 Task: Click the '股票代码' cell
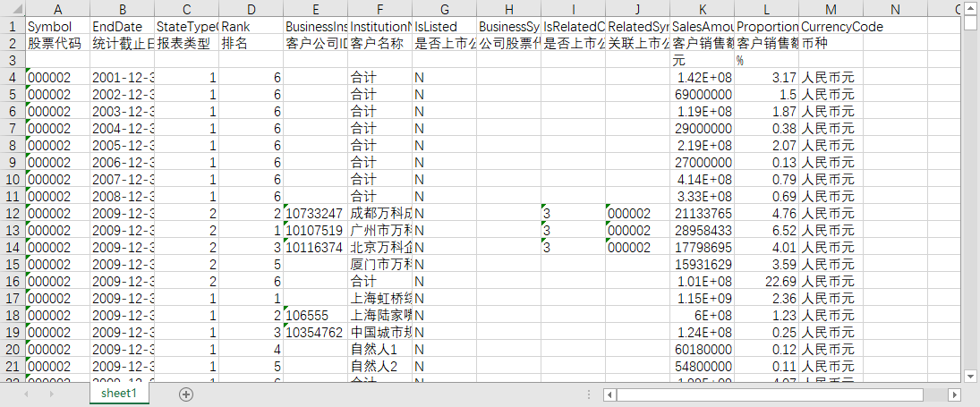(58, 44)
